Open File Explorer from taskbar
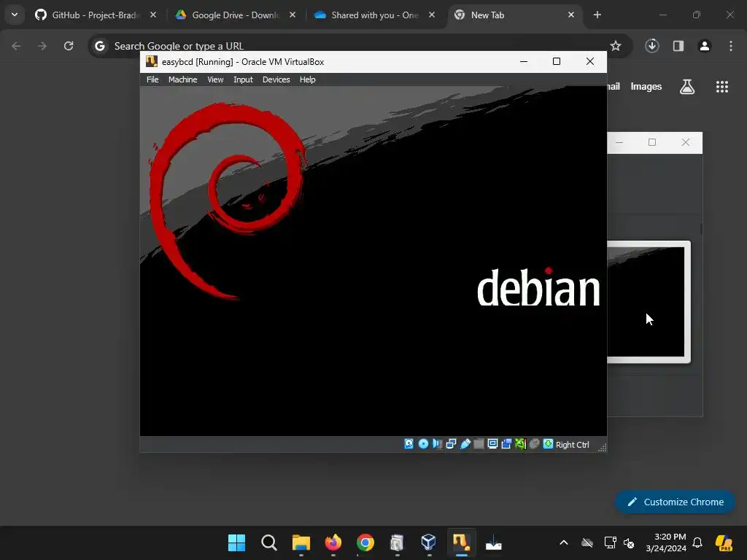This screenshot has width=747, height=560. [x=301, y=542]
